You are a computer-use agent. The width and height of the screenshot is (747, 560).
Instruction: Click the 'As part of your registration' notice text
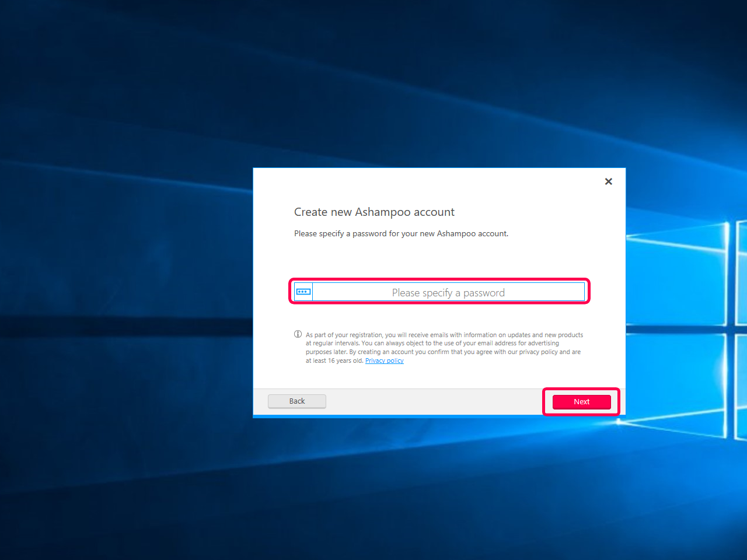tap(444, 348)
